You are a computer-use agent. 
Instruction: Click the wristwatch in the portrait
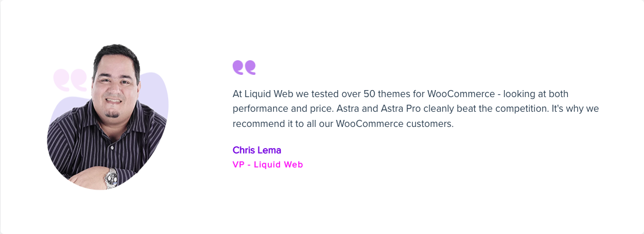pyautogui.click(x=111, y=177)
